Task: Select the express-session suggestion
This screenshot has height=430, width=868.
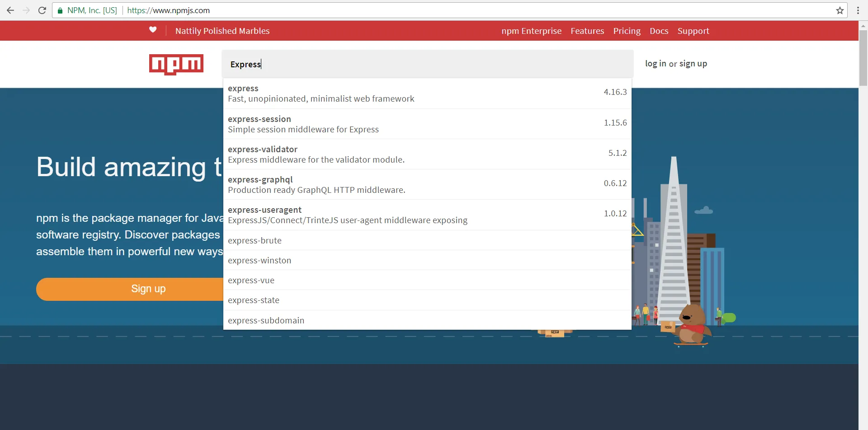Action: click(427, 124)
